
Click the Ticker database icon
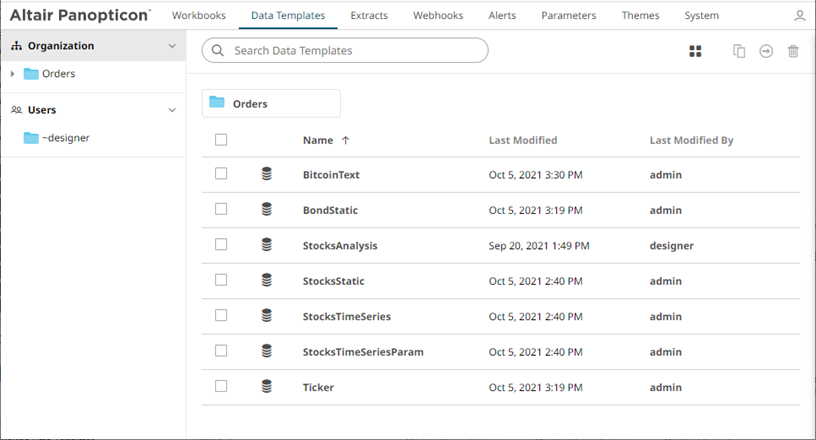[x=267, y=387]
